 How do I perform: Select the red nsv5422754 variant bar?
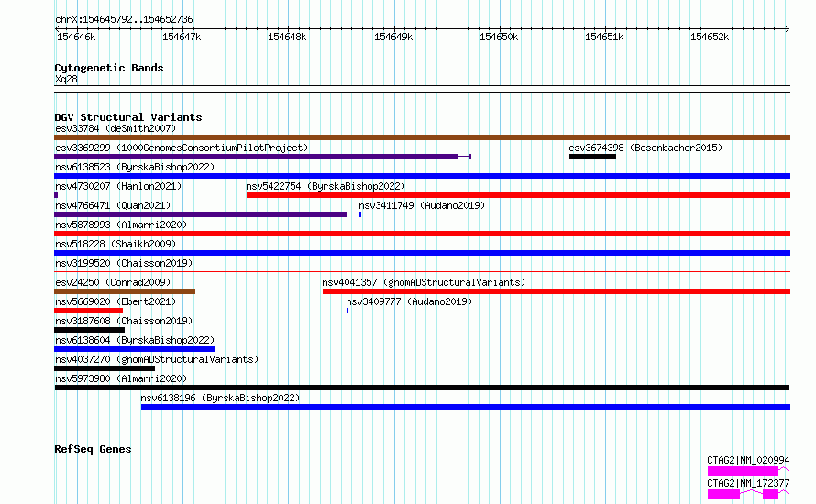[x=518, y=195]
